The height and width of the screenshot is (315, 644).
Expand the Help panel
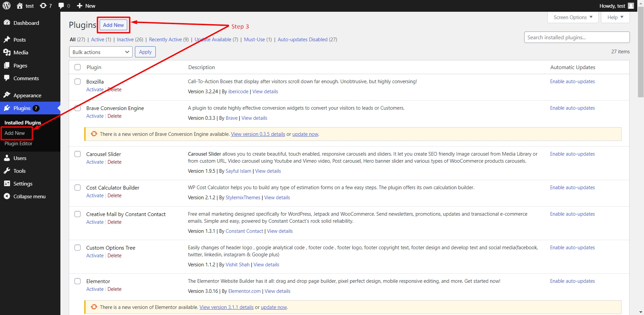point(615,17)
